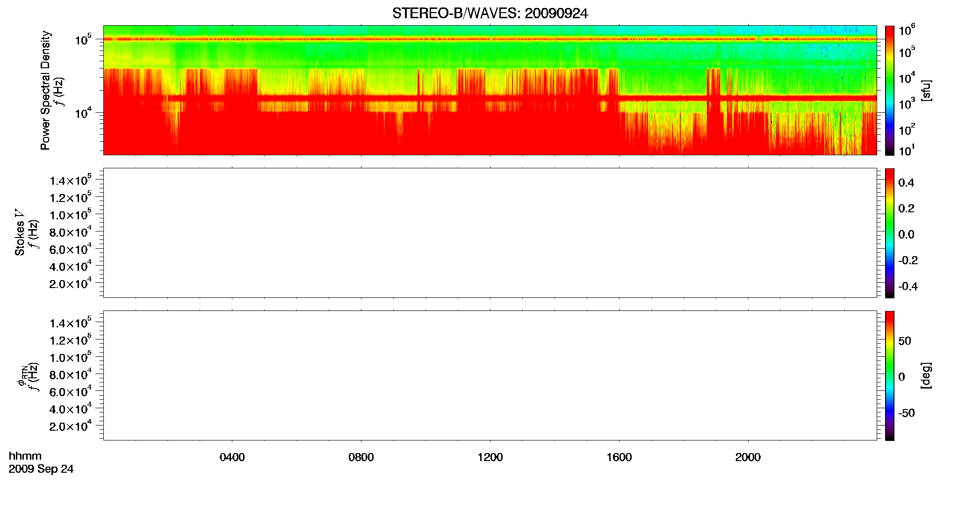The width and height of the screenshot is (980, 505).
Task: Click the date label 2009 Sep 24
Action: pos(41,469)
